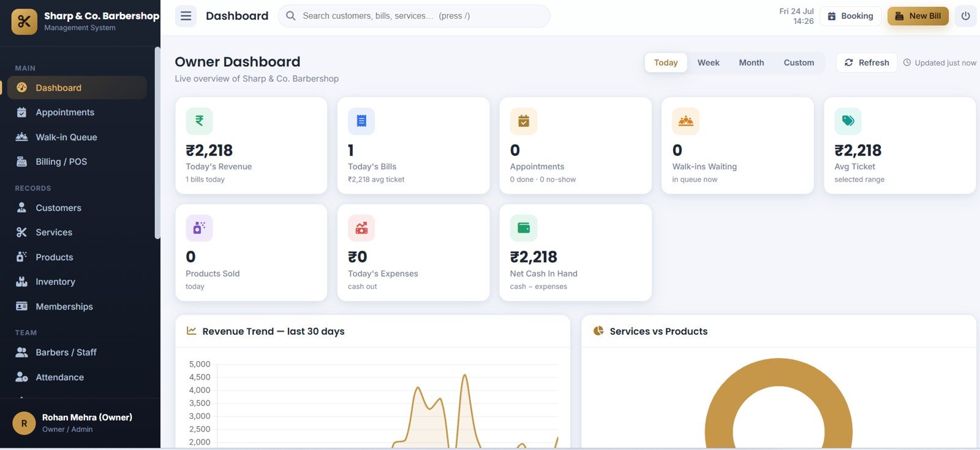
Task: Create a New Bill
Action: (x=918, y=16)
